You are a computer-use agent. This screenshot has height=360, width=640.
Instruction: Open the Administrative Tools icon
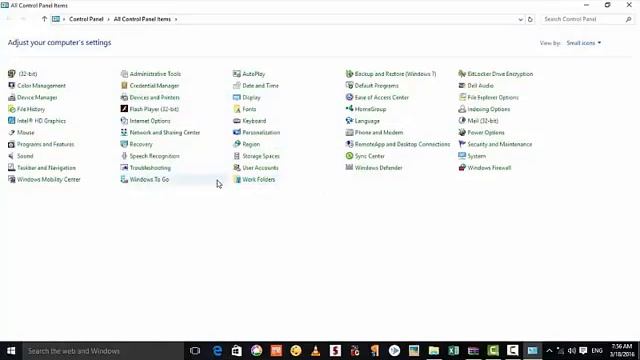pos(124,74)
